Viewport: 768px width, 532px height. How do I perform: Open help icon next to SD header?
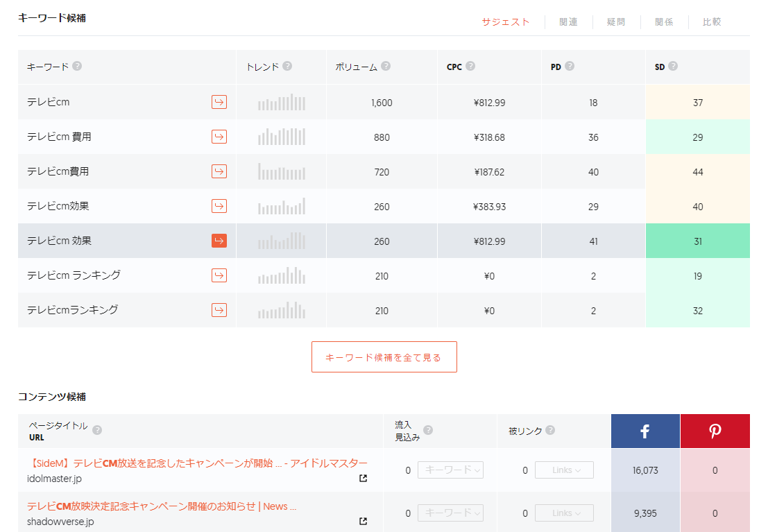pos(673,66)
